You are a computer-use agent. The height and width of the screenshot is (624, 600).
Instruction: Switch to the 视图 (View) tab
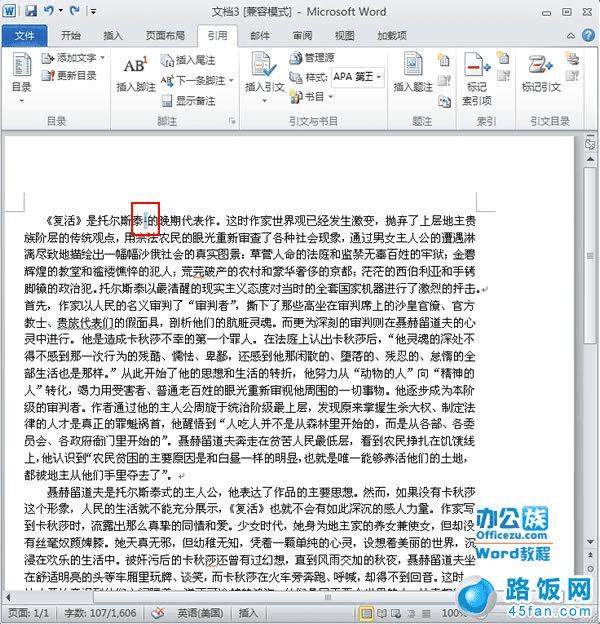(344, 36)
